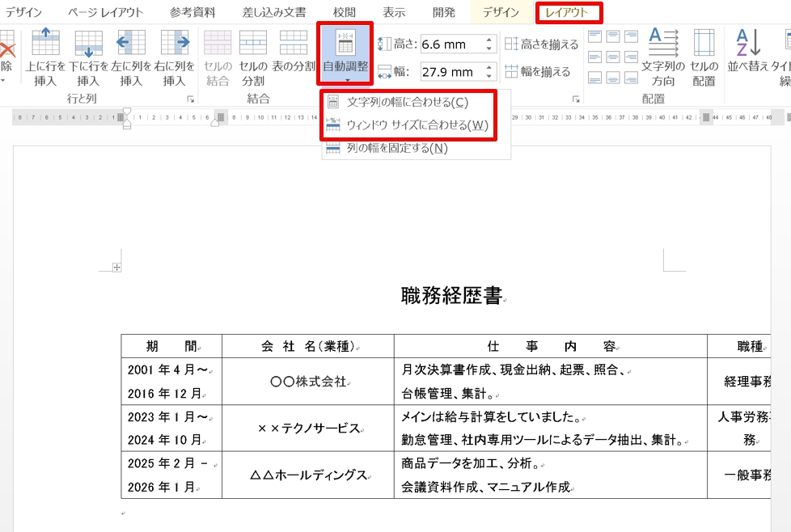This screenshot has width=791, height=532.
Task: Select ウィンドウ サイズに合わせる option
Action: coord(417,125)
